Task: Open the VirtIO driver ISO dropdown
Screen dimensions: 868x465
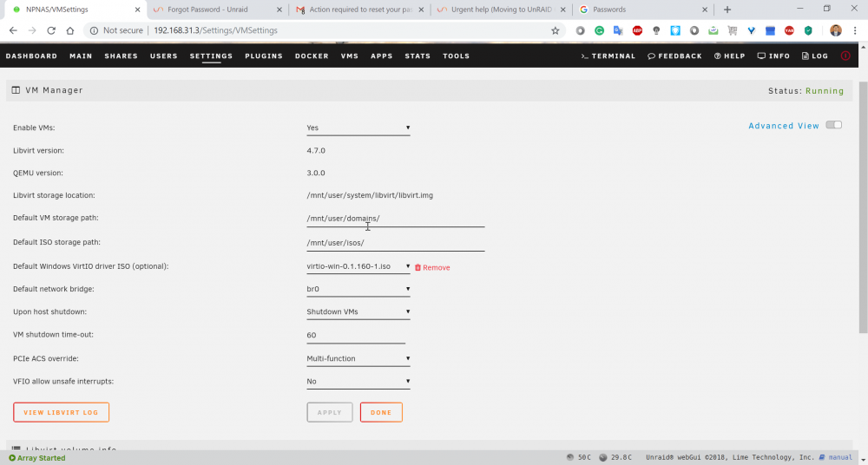Action: (x=358, y=267)
